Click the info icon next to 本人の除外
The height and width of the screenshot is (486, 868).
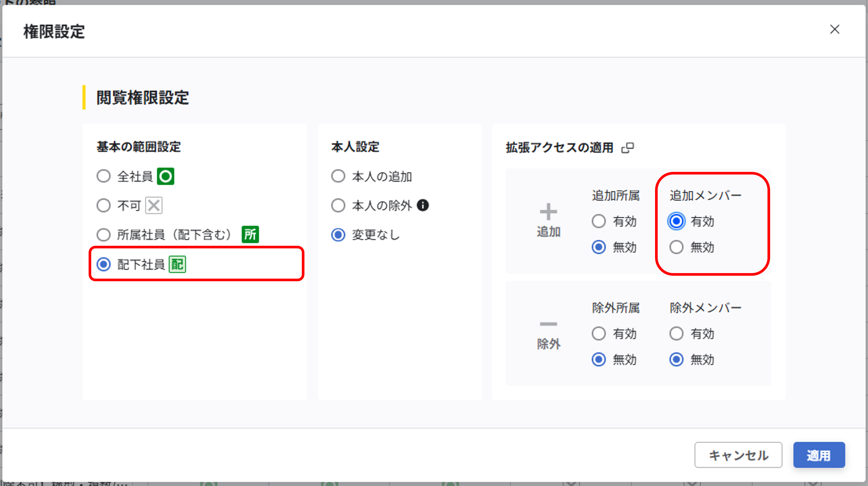pyautogui.click(x=423, y=205)
